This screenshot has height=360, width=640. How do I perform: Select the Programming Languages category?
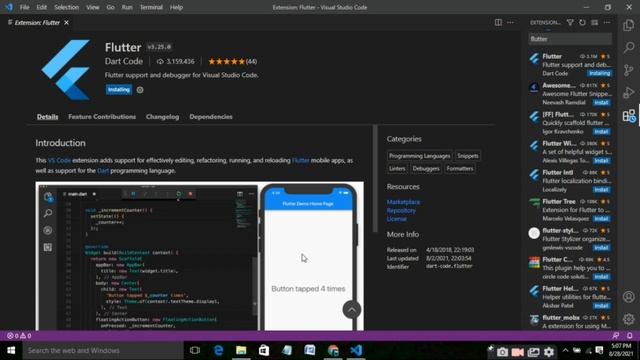coord(419,156)
